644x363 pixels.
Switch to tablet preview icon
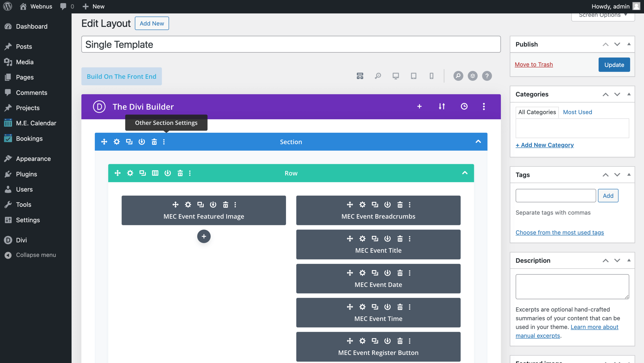point(414,76)
